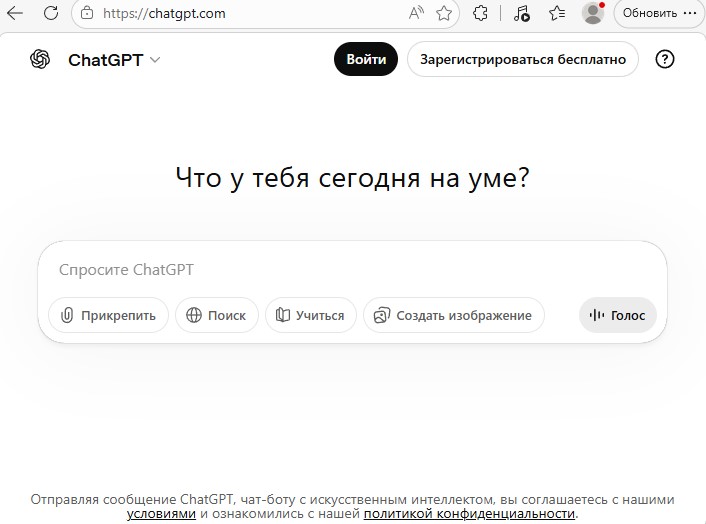Click the Прикрепить attach button
The height and width of the screenshot is (524, 706).
tap(109, 315)
